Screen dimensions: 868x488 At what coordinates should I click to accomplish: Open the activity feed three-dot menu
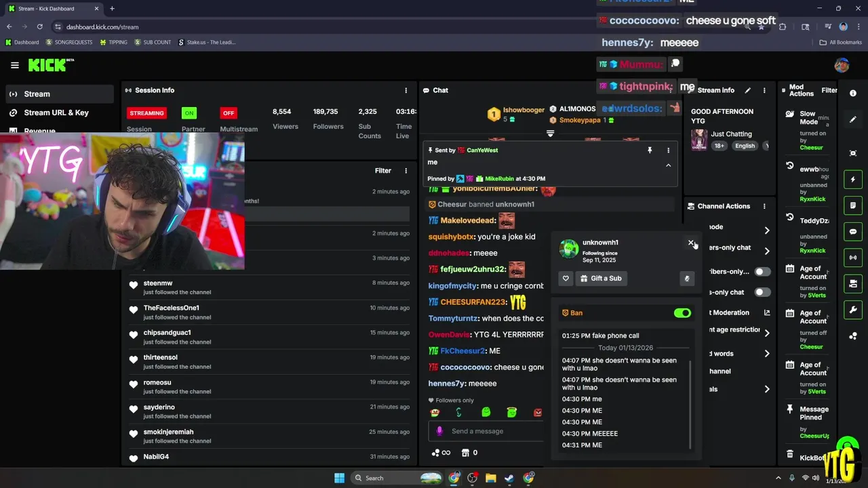[x=406, y=171]
